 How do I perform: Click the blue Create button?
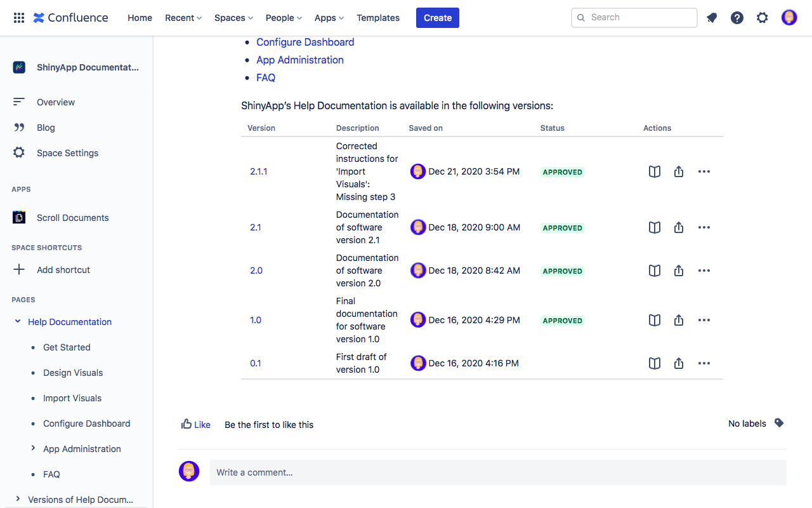tap(437, 18)
